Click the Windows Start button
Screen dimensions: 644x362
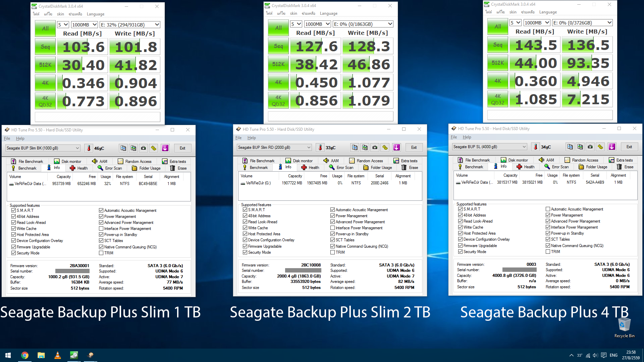(8, 355)
